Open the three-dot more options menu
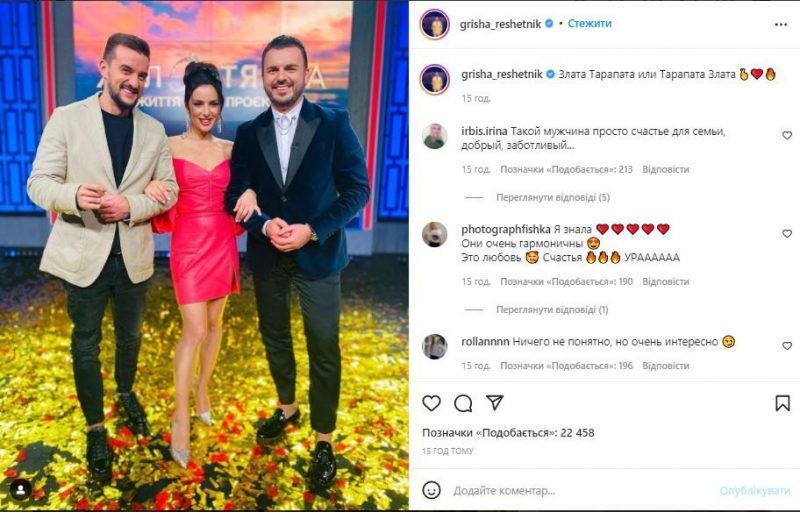This screenshot has height=512, width=800. pos(781,24)
